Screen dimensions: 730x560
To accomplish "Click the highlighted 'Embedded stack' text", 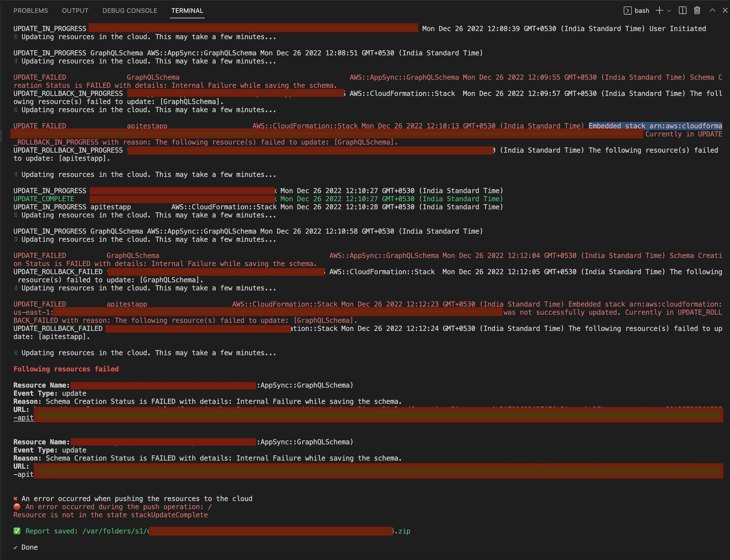I will (655, 126).
